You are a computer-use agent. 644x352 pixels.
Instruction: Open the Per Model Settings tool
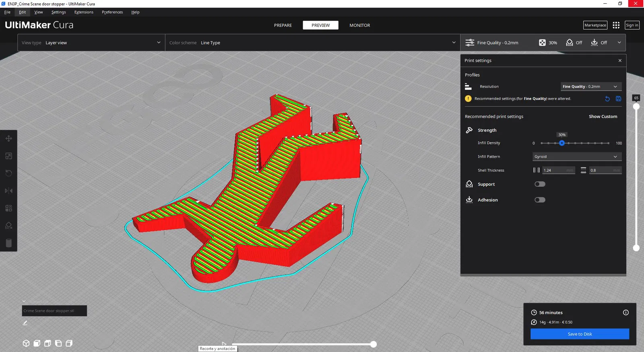coord(8,208)
